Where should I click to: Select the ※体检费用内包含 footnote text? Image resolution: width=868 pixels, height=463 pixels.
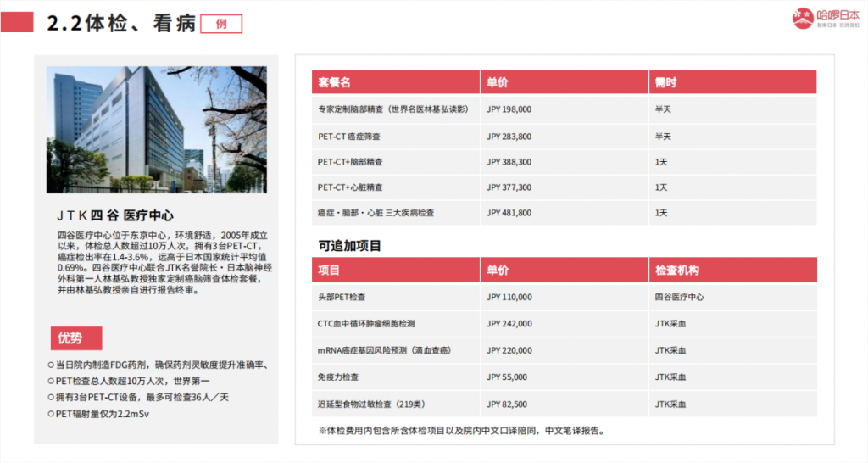point(461,430)
